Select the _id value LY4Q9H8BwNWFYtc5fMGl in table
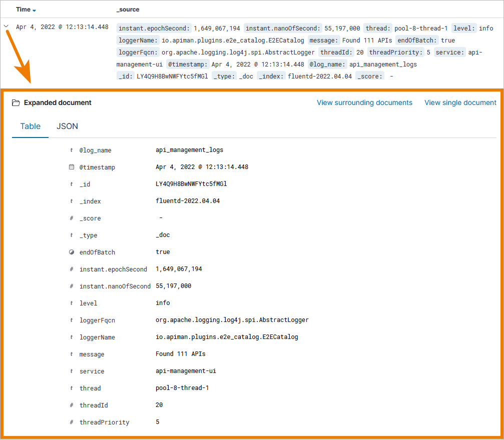The image size is (504, 440). pos(191,184)
